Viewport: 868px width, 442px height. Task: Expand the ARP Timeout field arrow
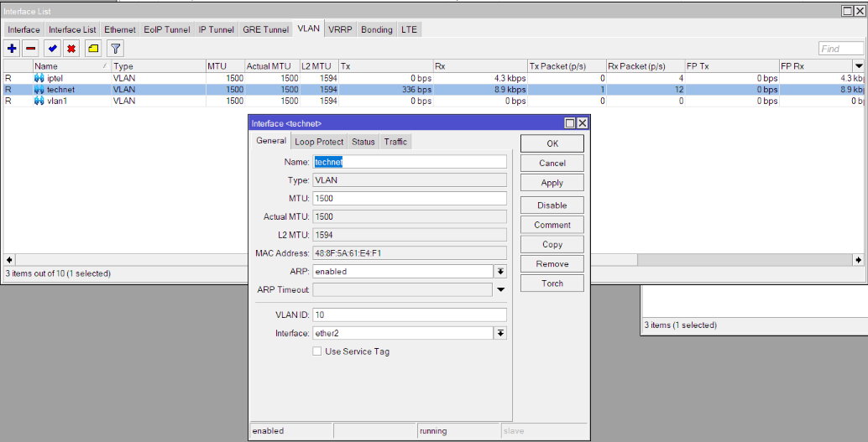[x=500, y=290]
